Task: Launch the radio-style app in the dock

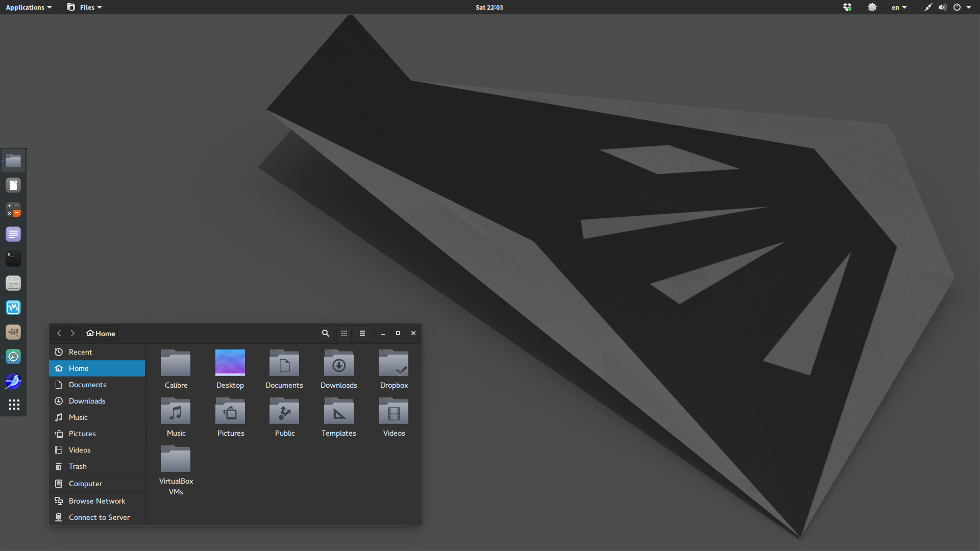Action: tap(13, 283)
